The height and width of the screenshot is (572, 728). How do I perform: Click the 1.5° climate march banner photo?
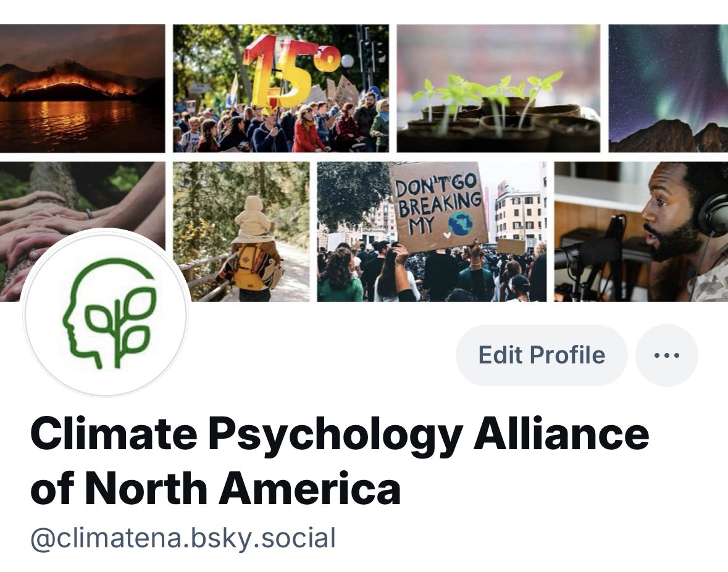point(281,88)
